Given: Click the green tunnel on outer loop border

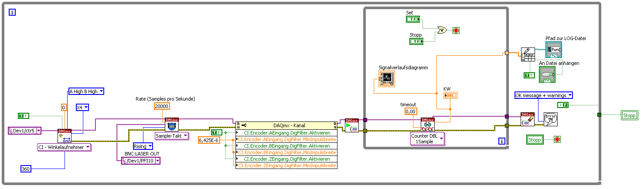Looking at the screenshot, I should point(599,115).
